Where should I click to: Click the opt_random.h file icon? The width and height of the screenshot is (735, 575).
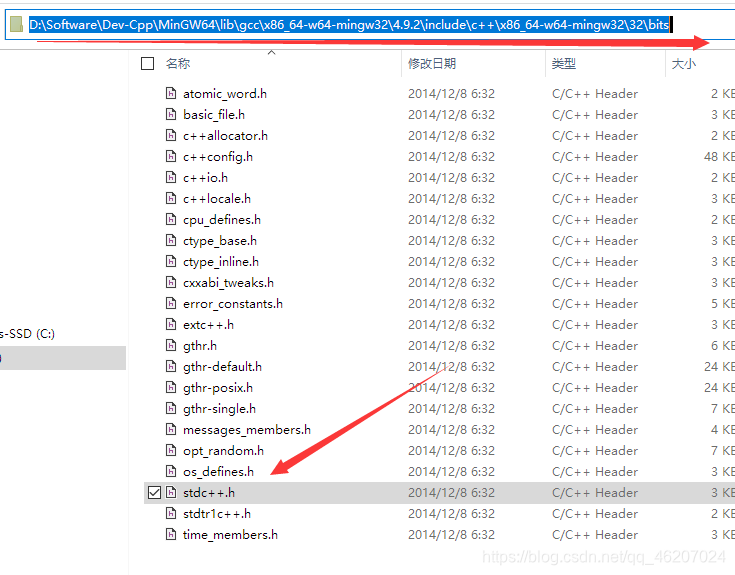tap(171, 450)
